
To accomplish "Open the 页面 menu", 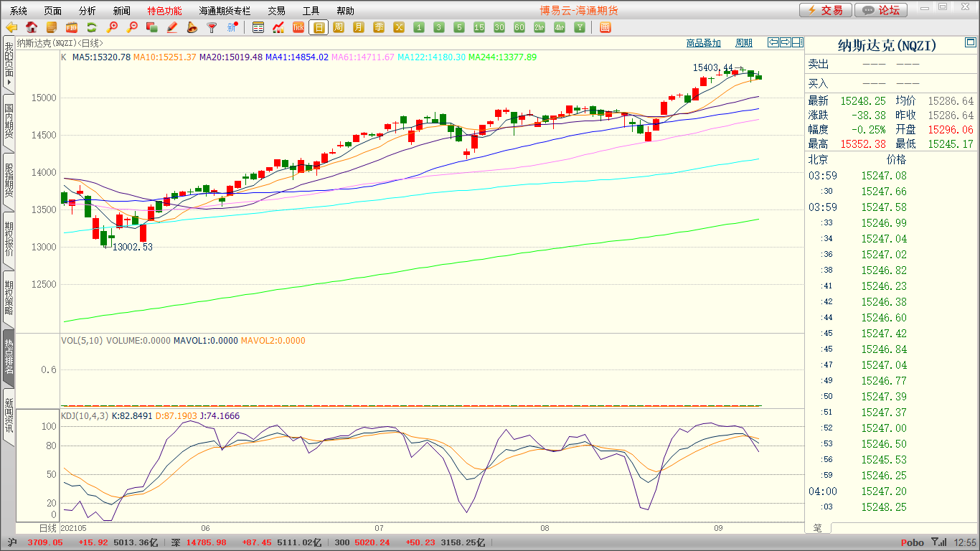I will coord(53,11).
